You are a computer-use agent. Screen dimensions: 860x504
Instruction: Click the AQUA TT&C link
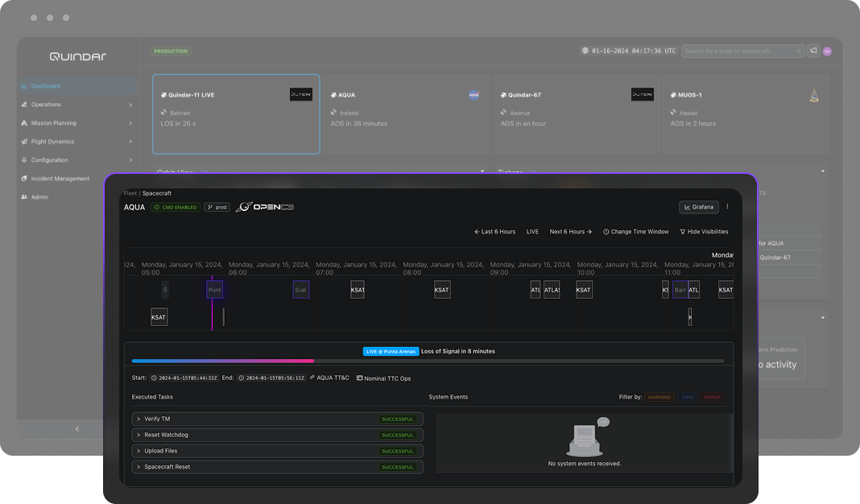[329, 378]
